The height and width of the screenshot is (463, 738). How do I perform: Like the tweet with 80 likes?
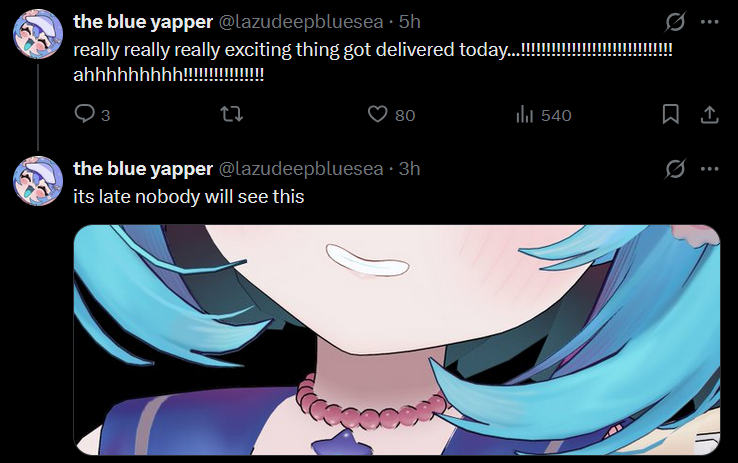[391, 114]
